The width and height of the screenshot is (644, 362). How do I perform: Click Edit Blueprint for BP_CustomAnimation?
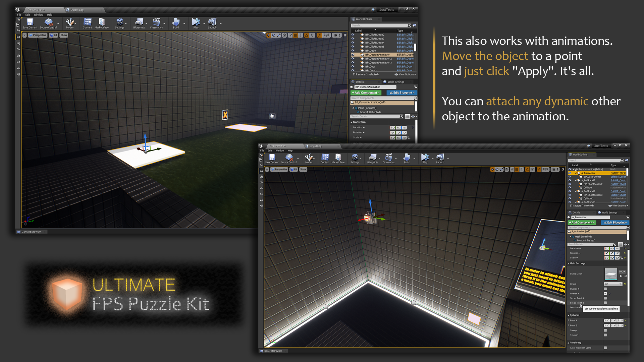tap(401, 93)
